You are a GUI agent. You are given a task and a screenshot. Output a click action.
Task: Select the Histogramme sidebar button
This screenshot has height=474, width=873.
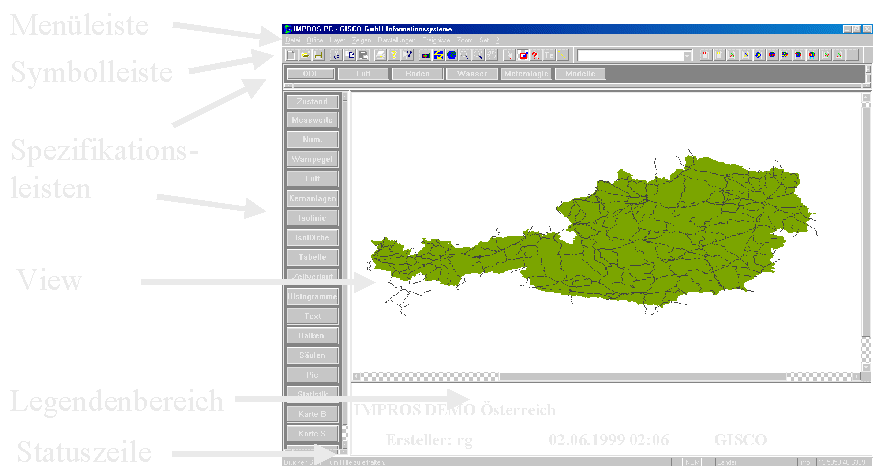[313, 297]
